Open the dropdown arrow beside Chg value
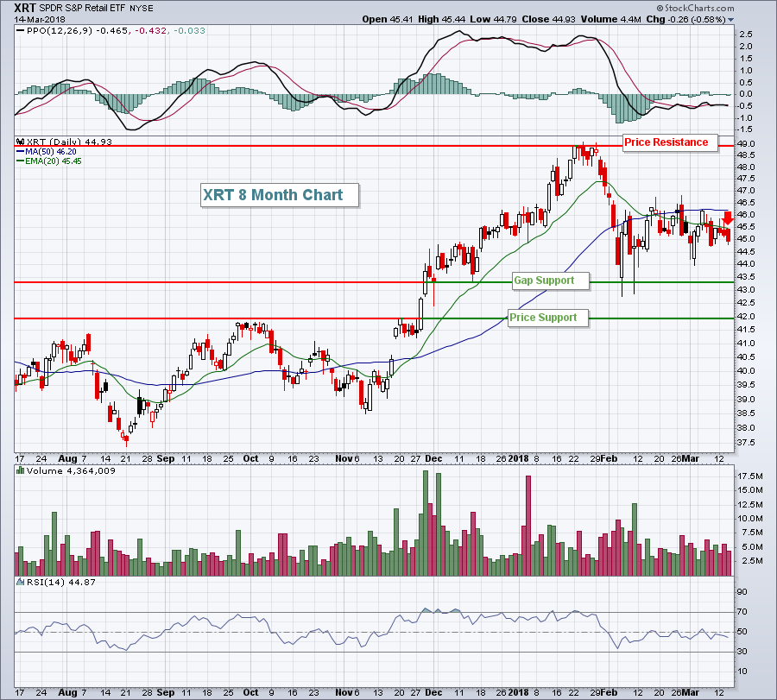Screen dimensions: 777x700 (730, 20)
